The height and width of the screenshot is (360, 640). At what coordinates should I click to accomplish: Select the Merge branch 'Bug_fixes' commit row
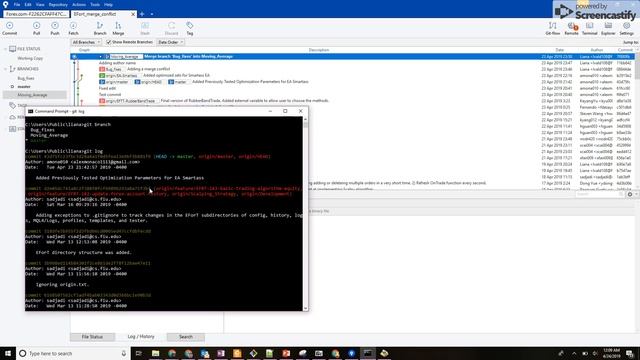tap(351, 56)
